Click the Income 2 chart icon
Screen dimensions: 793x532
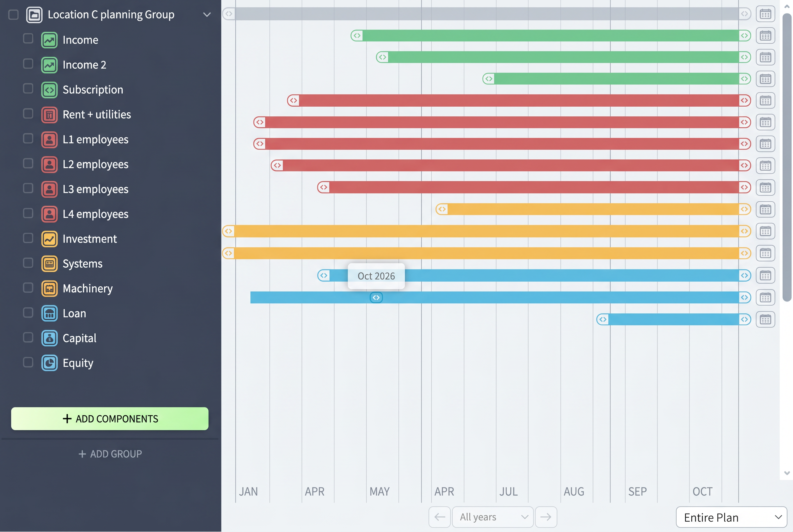point(50,65)
